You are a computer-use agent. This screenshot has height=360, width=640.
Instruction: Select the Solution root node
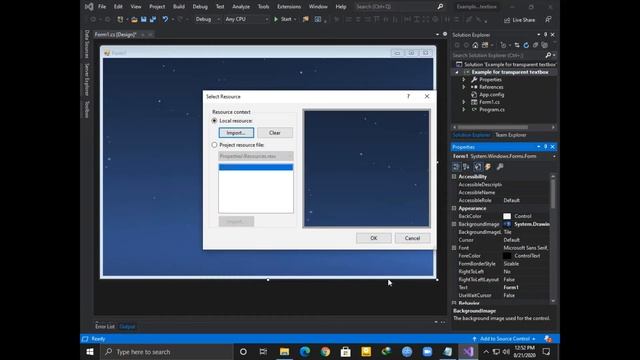[x=506, y=64]
